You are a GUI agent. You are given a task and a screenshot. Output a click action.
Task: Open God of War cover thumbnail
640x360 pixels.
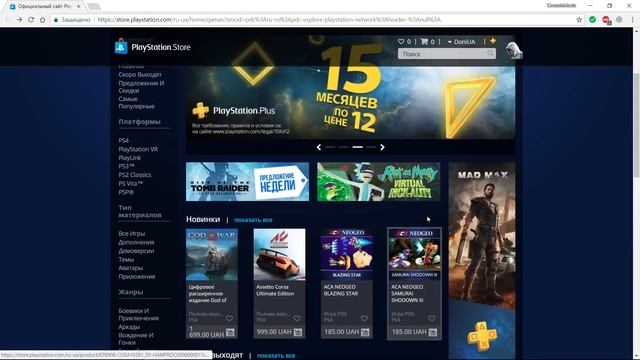212,254
